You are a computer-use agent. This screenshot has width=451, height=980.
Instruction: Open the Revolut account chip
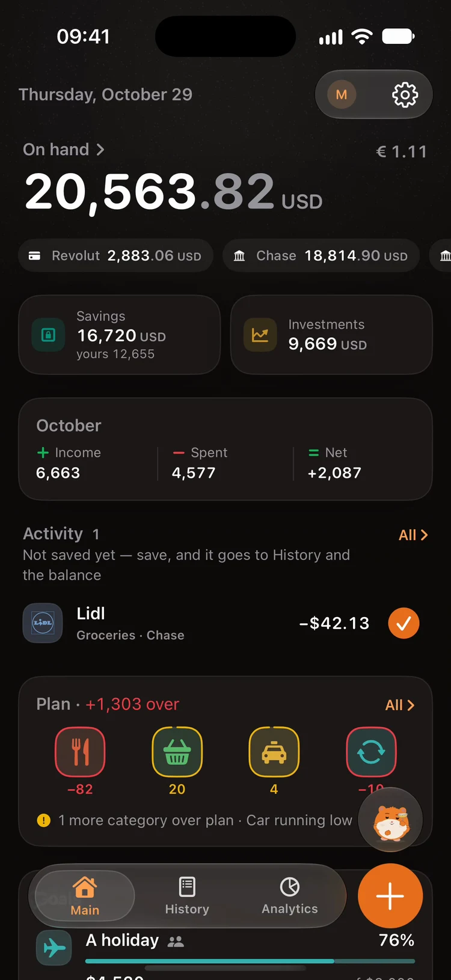(116, 256)
